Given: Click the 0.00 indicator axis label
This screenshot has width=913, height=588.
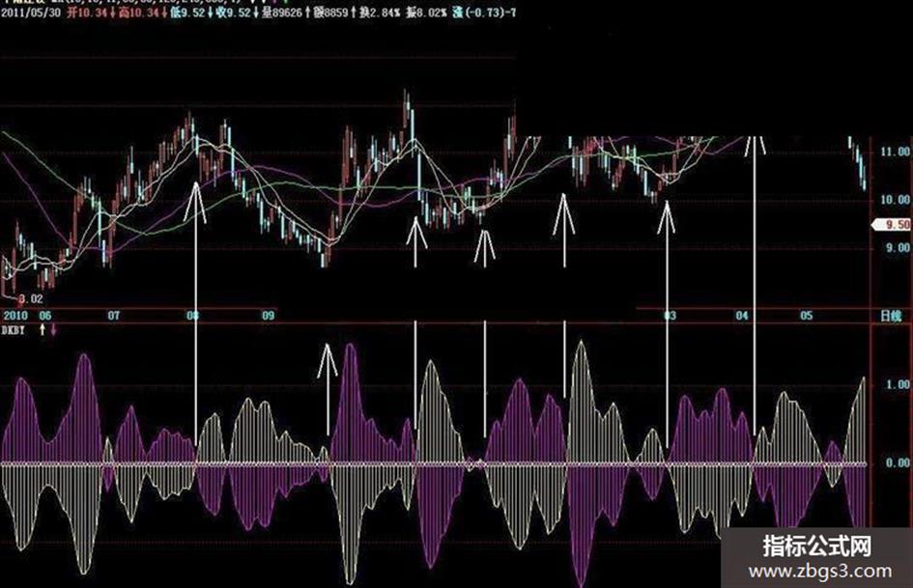Looking at the screenshot, I should [898, 462].
